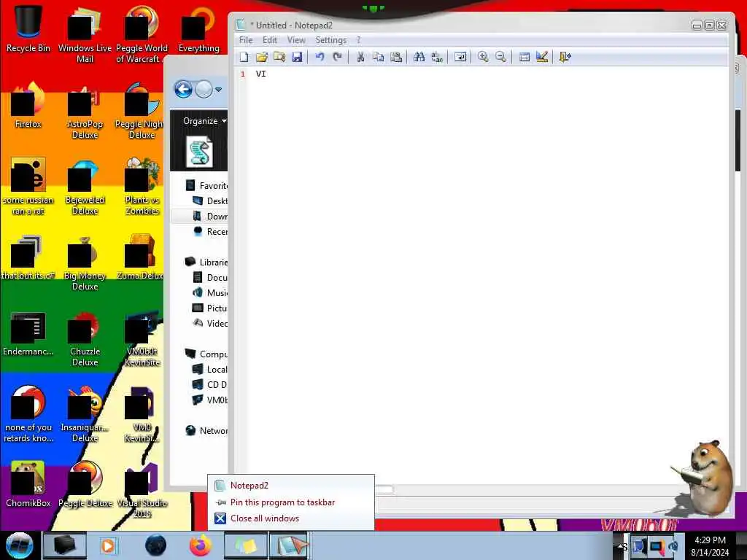
Task: Select Libraries in Explorer navigation pane
Action: (206, 262)
